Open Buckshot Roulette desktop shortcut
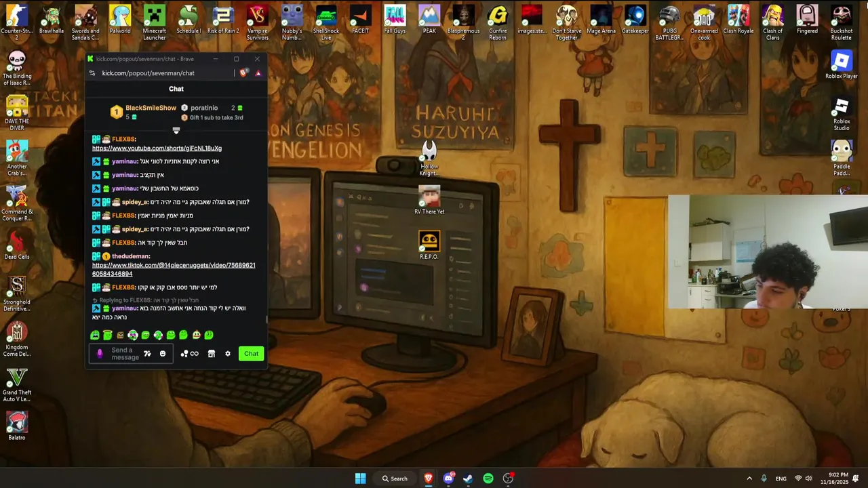 [842, 22]
